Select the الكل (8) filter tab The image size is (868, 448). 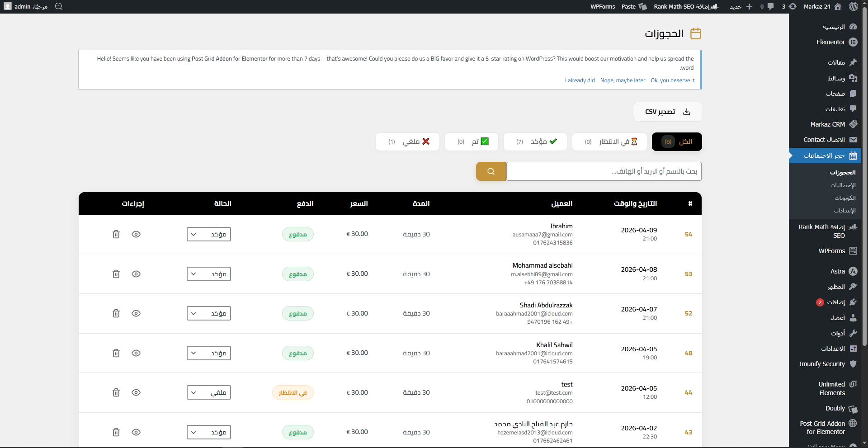tap(677, 141)
